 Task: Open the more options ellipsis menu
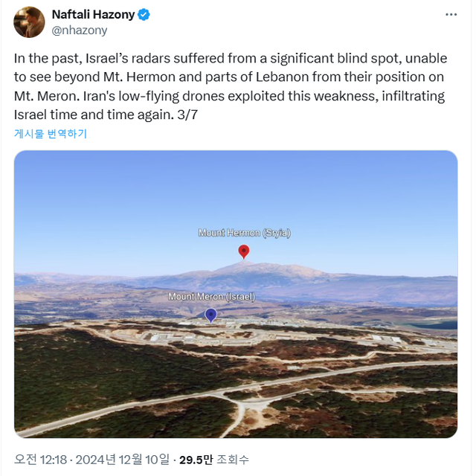(451, 14)
